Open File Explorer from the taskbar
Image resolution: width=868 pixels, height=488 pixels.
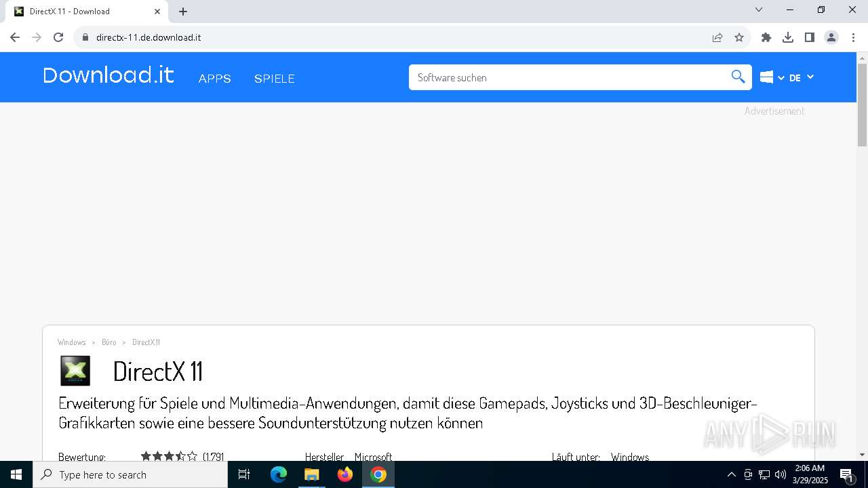coord(312,474)
